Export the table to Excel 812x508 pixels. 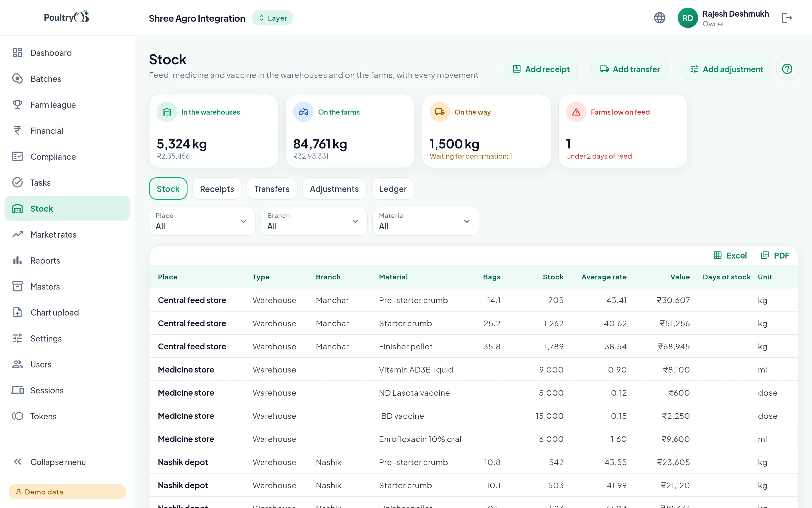[730, 255]
